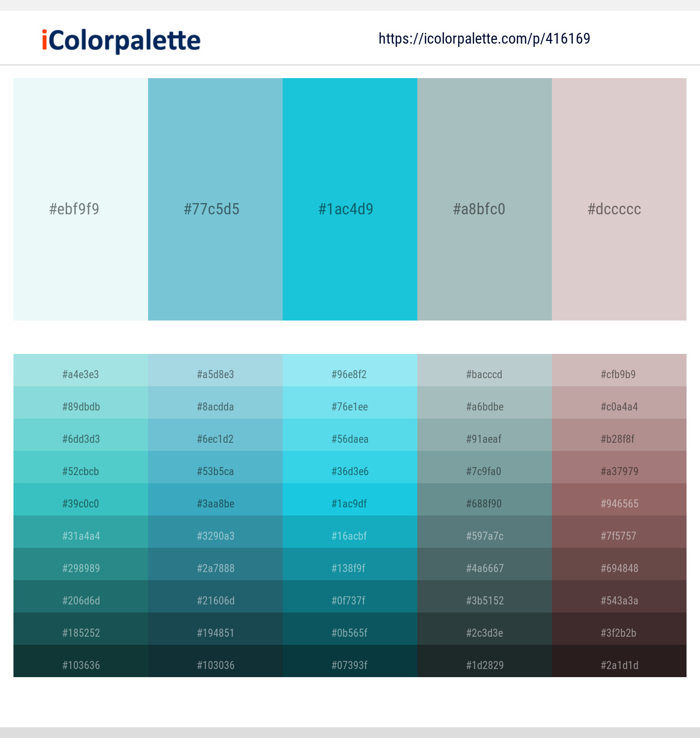Click the #96e8f2 light cyan tile
This screenshot has height=738, width=700.
[349, 374]
